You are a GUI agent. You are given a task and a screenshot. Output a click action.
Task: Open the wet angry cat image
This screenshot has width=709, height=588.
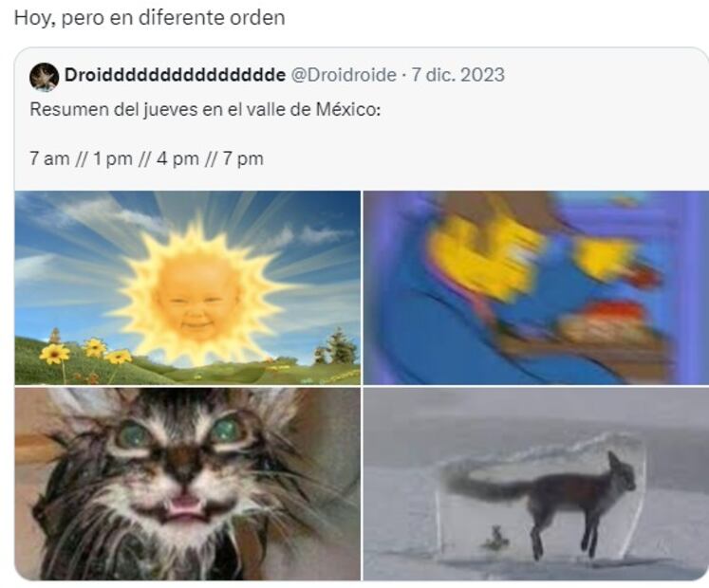point(188,484)
